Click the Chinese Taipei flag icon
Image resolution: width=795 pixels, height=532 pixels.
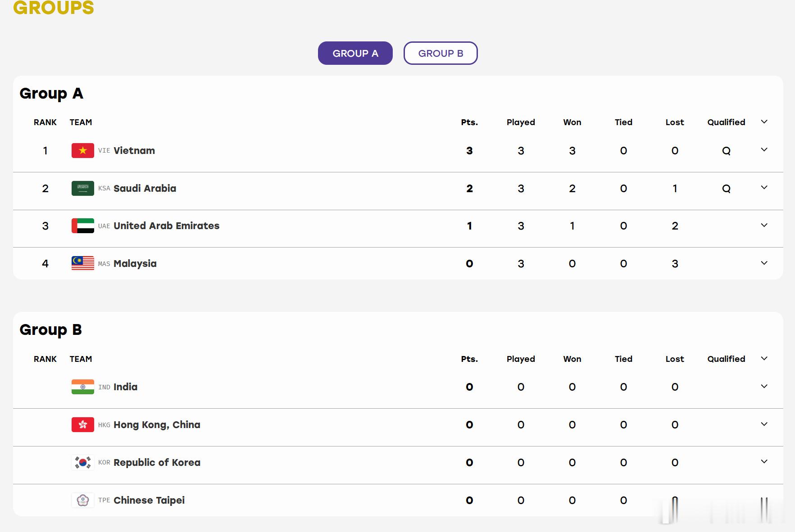(83, 500)
